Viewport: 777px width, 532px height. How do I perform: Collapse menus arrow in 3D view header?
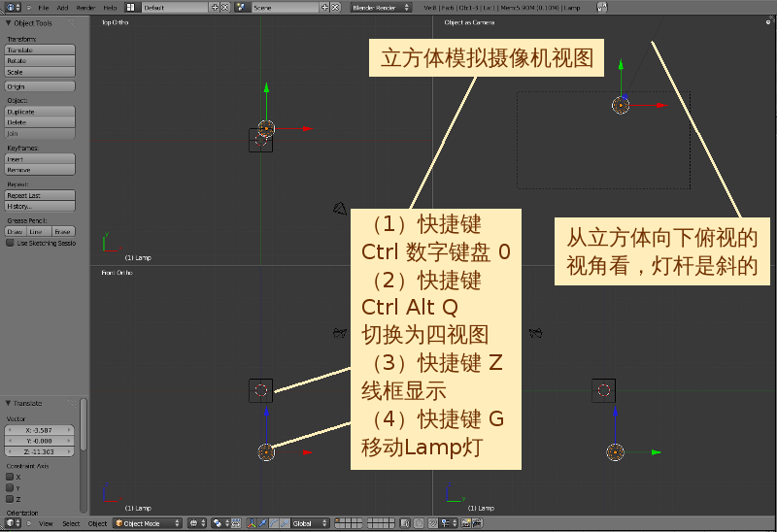coord(29,523)
